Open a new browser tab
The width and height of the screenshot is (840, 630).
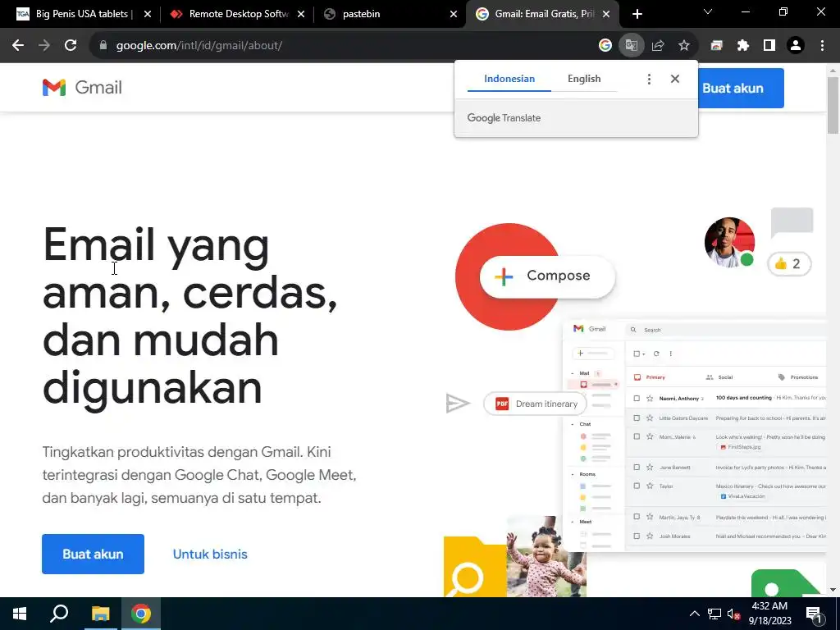coord(637,14)
